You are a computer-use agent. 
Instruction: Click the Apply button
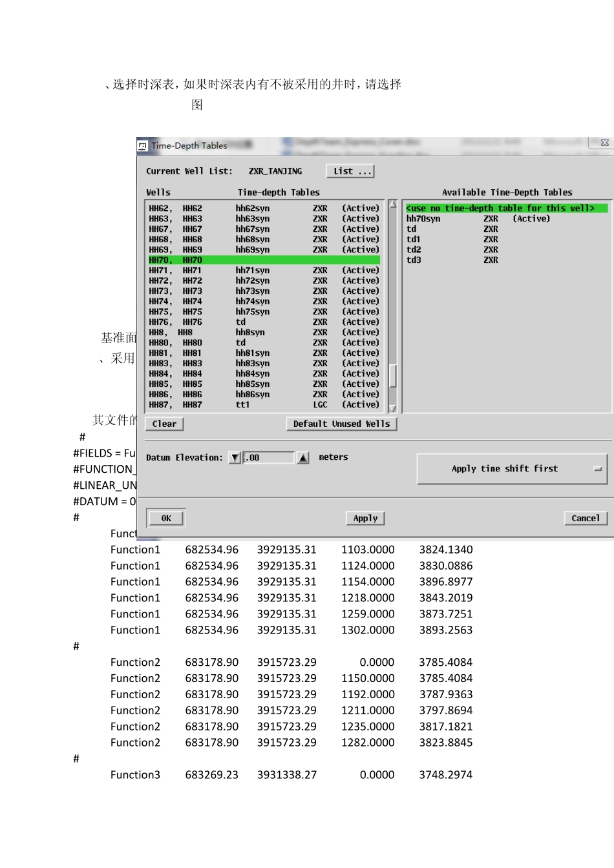click(365, 519)
